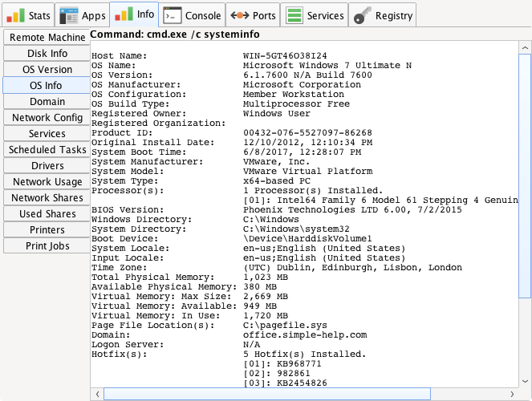
Task: Open the Console tab
Action: (x=192, y=15)
